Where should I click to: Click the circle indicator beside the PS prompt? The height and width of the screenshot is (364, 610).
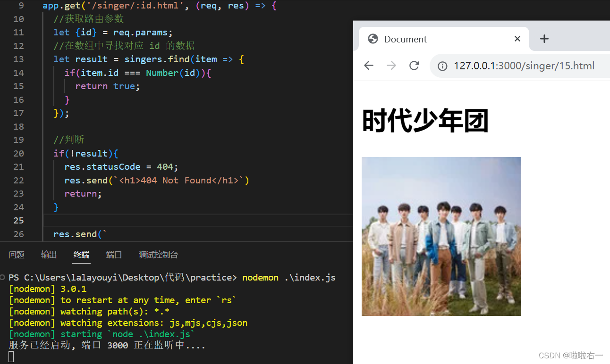pos(2,277)
